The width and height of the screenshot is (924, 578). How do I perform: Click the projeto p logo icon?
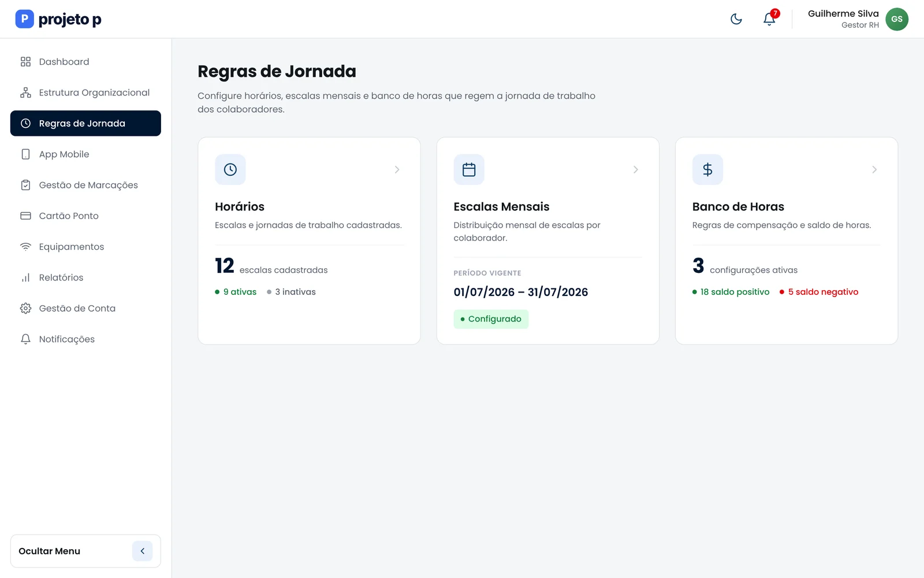pos(24,19)
